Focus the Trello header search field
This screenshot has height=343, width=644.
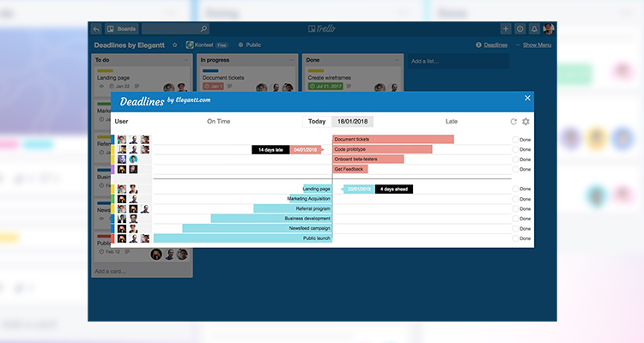point(175,28)
